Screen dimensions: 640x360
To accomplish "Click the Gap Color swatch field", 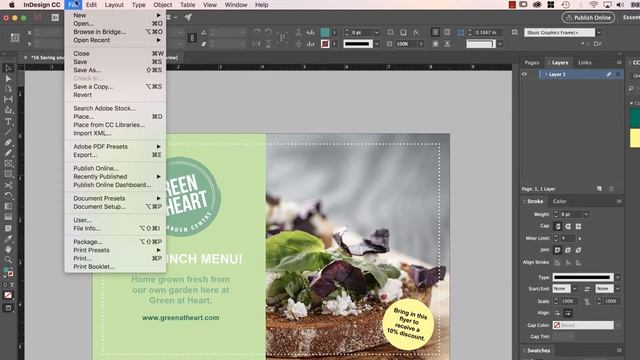I will pos(583,325).
